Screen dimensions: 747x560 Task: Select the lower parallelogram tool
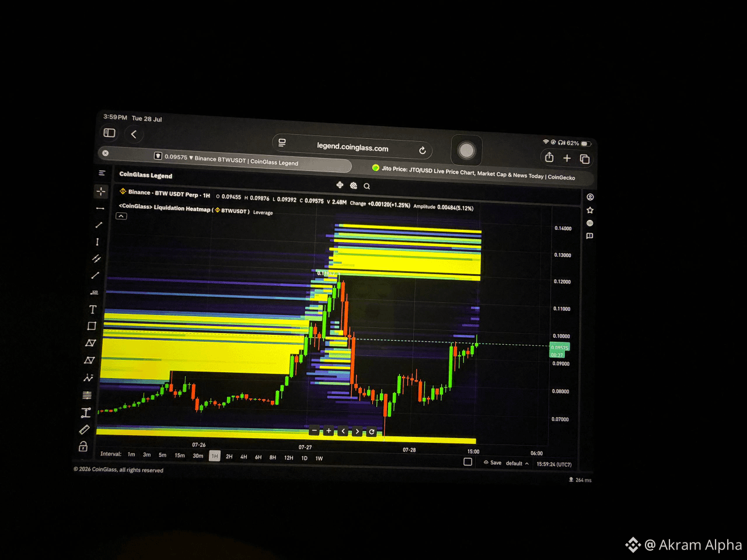[x=89, y=360]
